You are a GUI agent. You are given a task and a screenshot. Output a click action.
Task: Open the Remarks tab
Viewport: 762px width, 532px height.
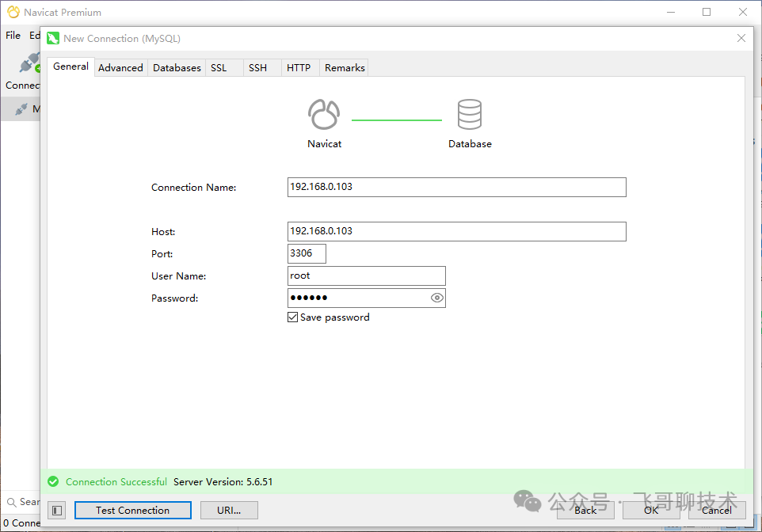[x=345, y=67]
